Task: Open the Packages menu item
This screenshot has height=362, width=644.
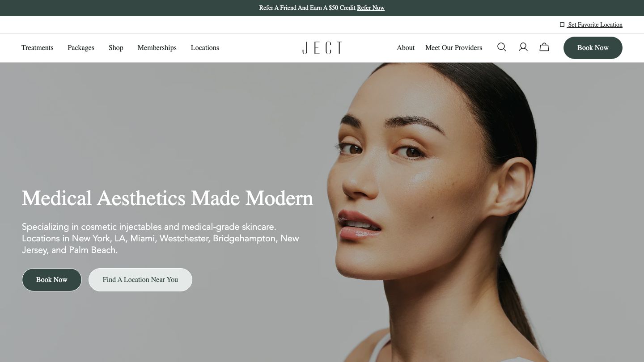Action: (x=81, y=48)
